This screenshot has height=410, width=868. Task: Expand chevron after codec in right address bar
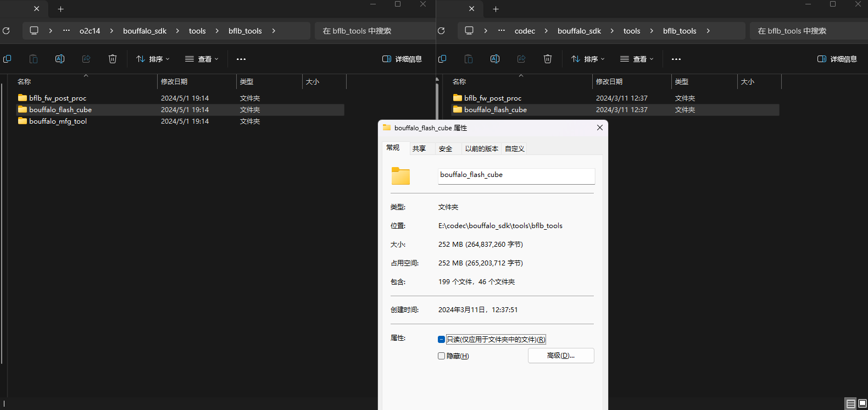click(x=546, y=31)
